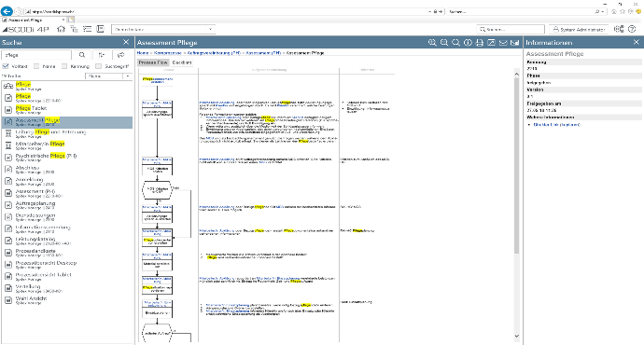The height and width of the screenshot is (345, 644).
Task: Send process link by envelope icon
Action: point(503,43)
